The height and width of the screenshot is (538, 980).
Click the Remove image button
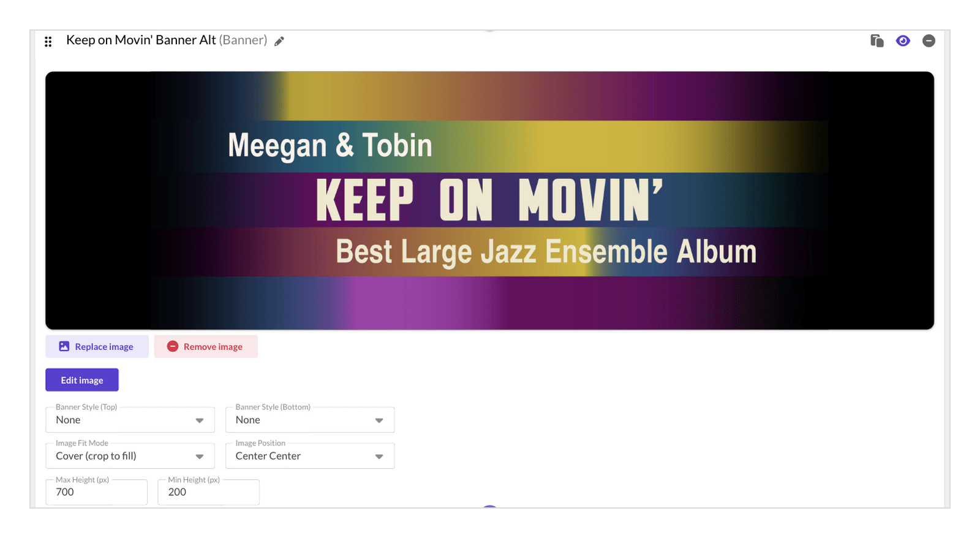click(206, 346)
